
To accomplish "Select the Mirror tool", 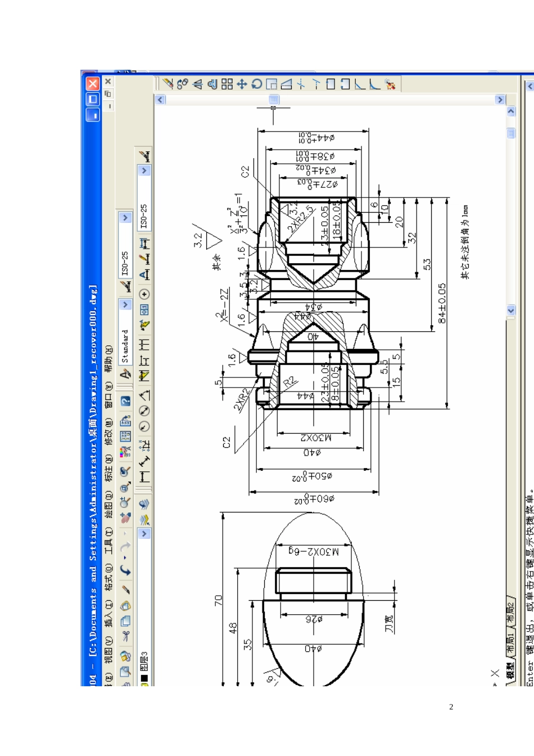I will [x=197, y=84].
